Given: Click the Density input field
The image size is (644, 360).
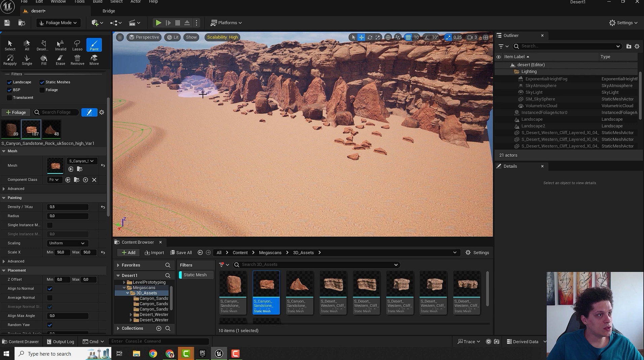Looking at the screenshot, I should coord(68,207).
